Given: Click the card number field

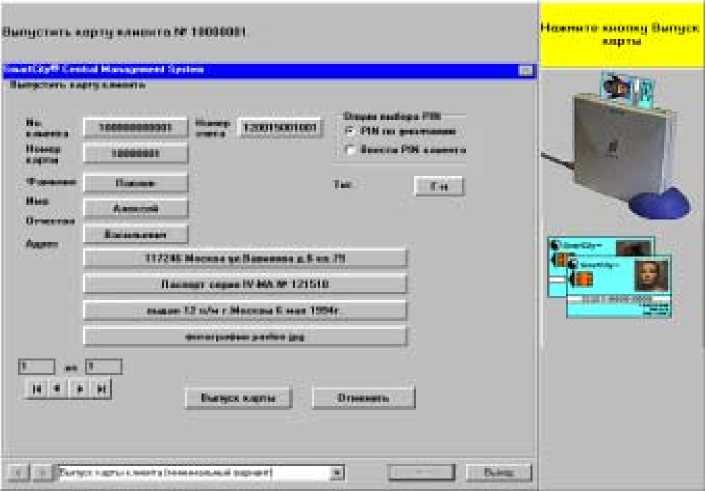Looking at the screenshot, I should tap(135, 154).
